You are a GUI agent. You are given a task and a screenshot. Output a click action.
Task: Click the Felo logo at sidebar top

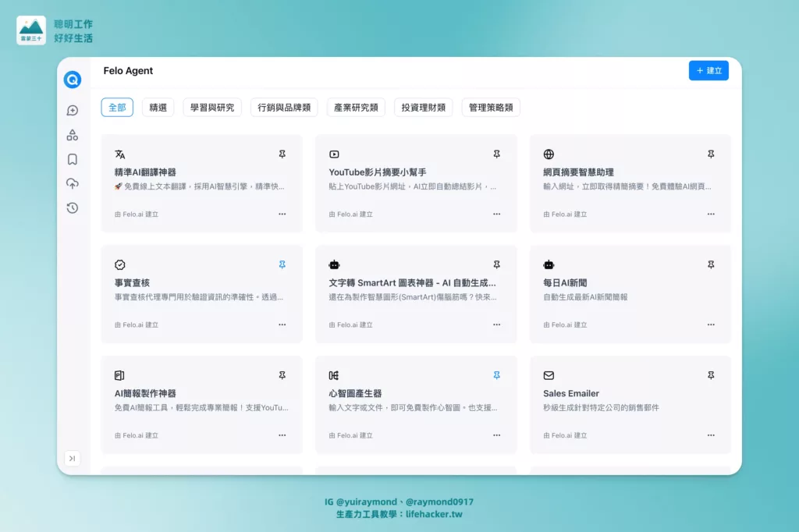pos(72,79)
